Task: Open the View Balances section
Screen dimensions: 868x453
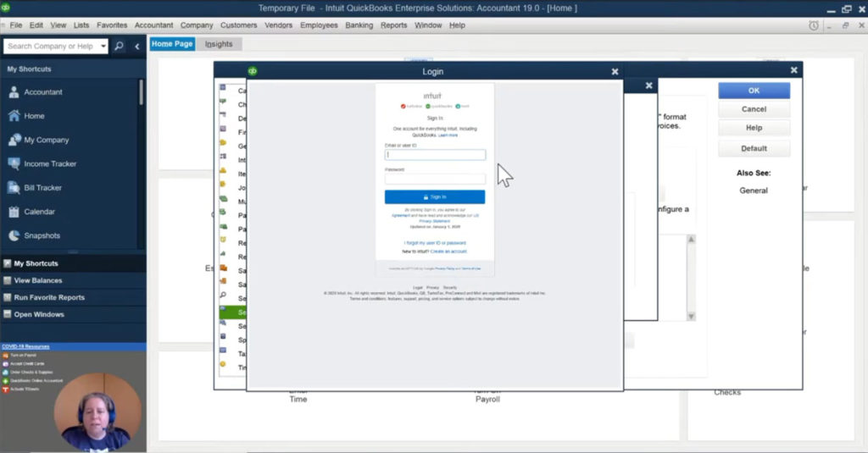Action: click(x=37, y=280)
